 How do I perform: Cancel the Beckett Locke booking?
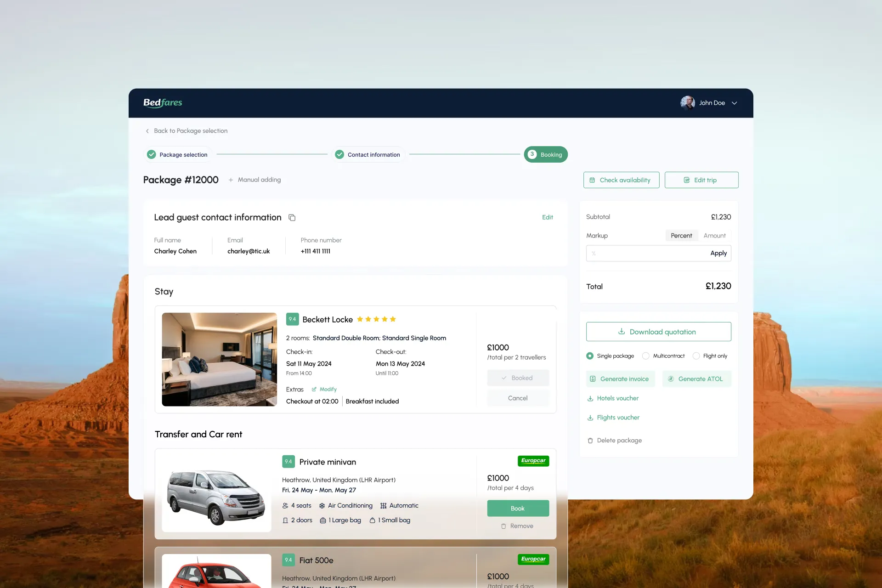(x=518, y=398)
